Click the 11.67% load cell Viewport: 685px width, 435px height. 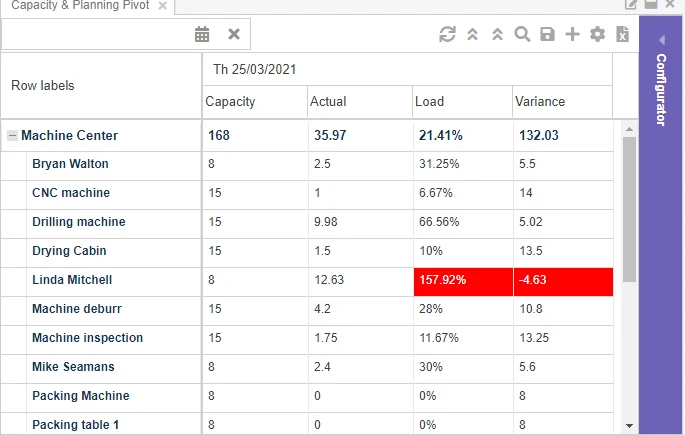[x=463, y=340]
